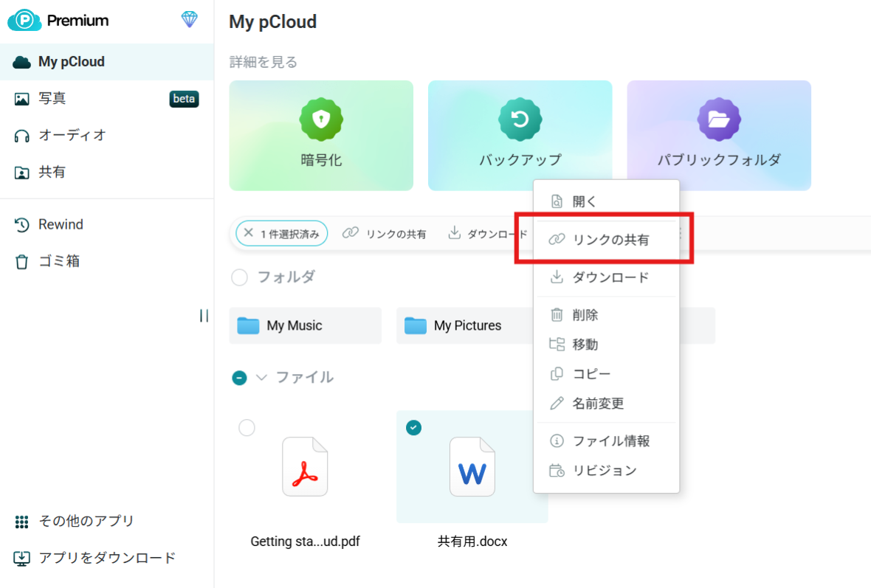This screenshot has width=871, height=588.
Task: Collapse the ファイル section chevron
Action: (x=261, y=378)
